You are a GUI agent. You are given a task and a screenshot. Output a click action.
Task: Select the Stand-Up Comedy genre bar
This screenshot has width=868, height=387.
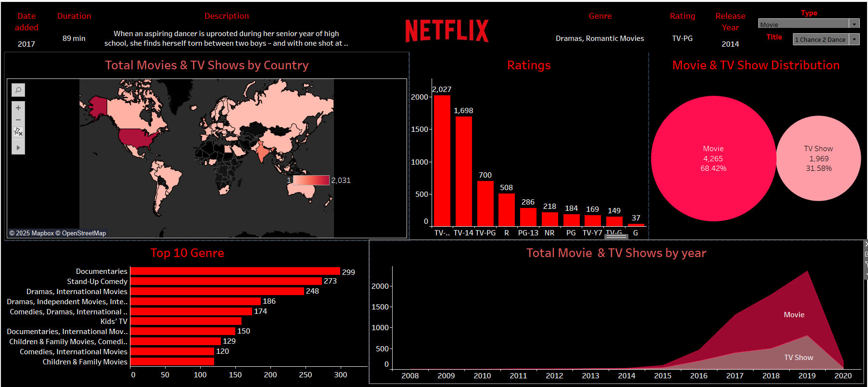226,281
